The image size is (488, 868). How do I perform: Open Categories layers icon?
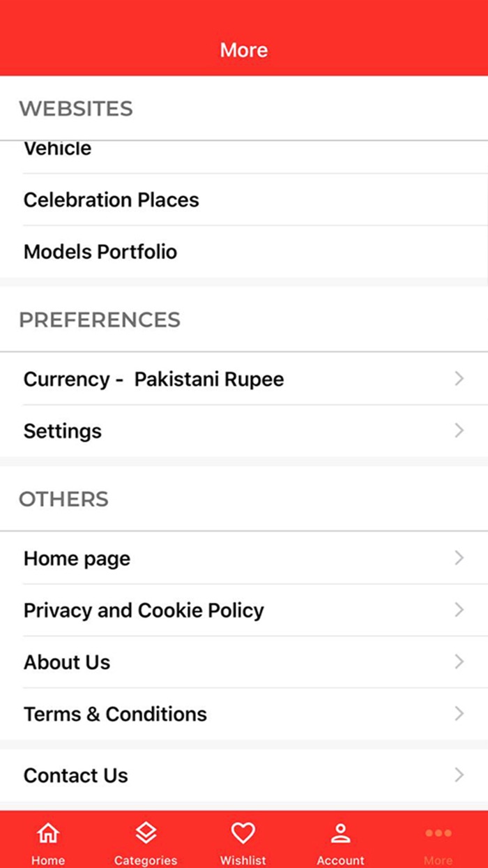(x=146, y=832)
